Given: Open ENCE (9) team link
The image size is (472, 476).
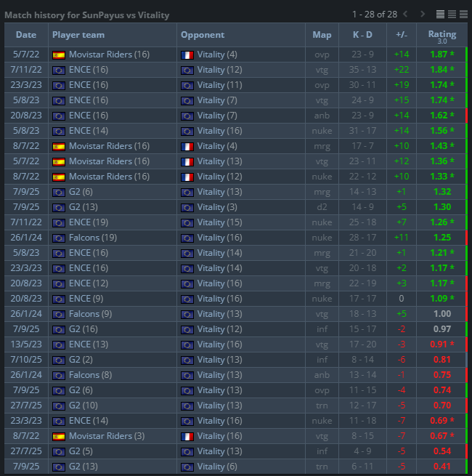Looking at the screenshot, I should 86,299.
